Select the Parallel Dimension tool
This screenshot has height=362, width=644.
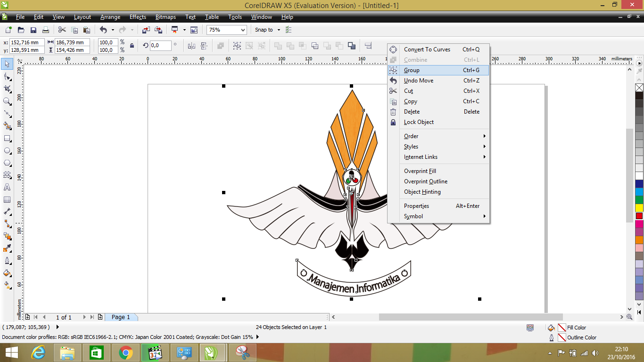coord(8,212)
